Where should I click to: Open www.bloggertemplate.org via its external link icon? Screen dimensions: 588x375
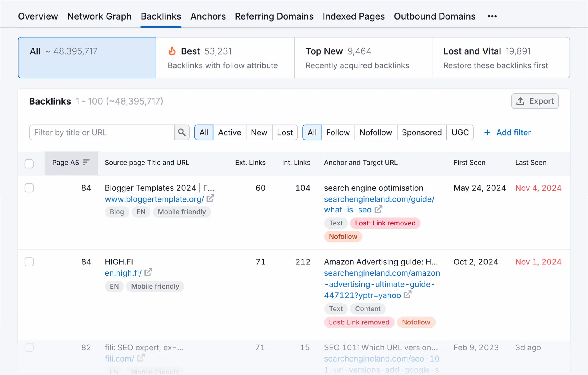tap(210, 198)
